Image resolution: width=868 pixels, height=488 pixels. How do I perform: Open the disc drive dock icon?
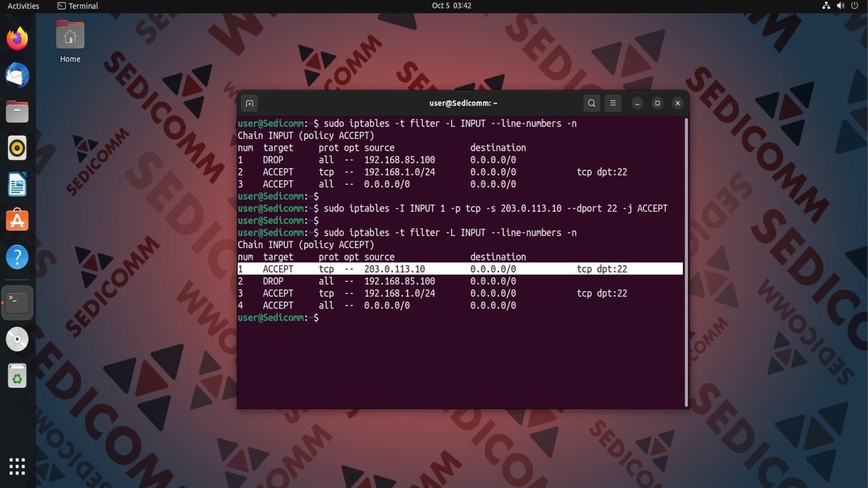click(x=17, y=339)
